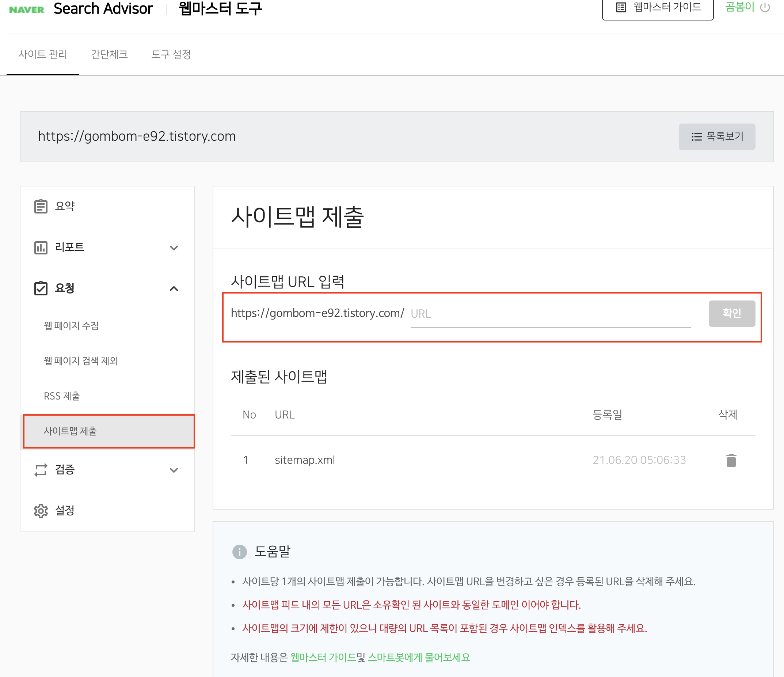Click the 검증 arrows icon
Viewport: 784px width, 677px height.
point(41,470)
